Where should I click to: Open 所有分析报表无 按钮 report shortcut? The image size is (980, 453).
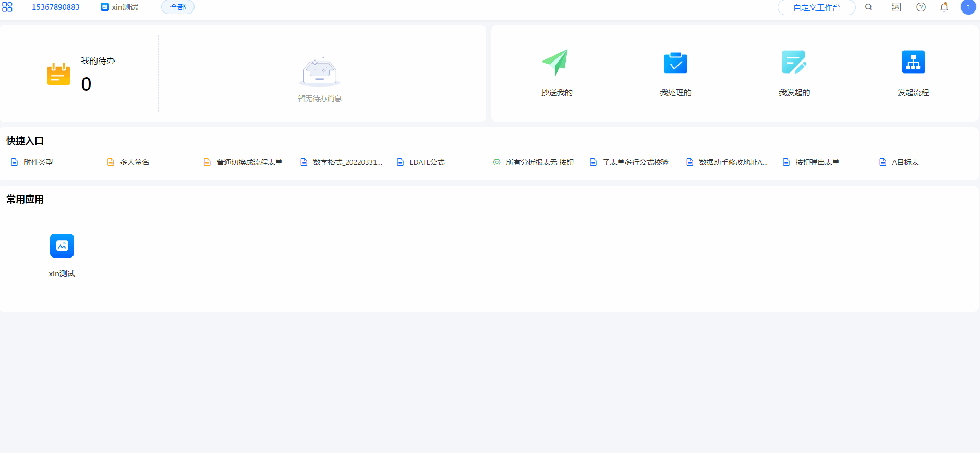point(539,162)
